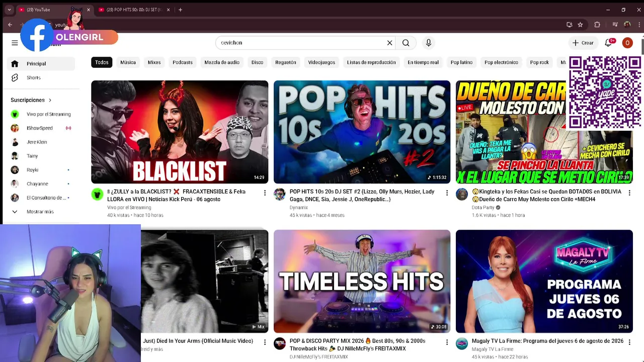The image size is (644, 362).
Task: Filter by the Pop latino chip
Action: pos(461,62)
